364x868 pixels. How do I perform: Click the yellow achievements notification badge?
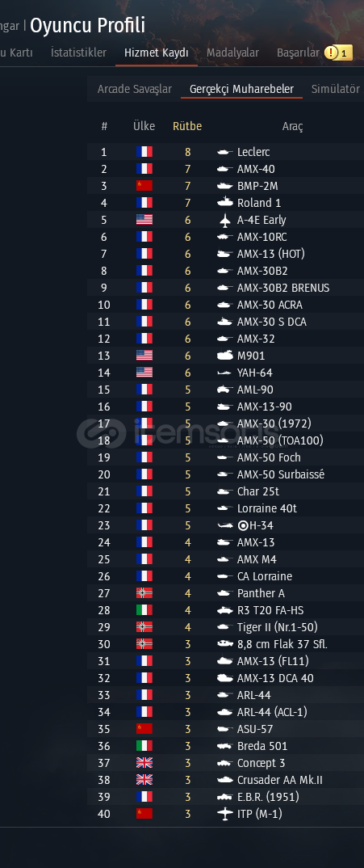pos(338,53)
